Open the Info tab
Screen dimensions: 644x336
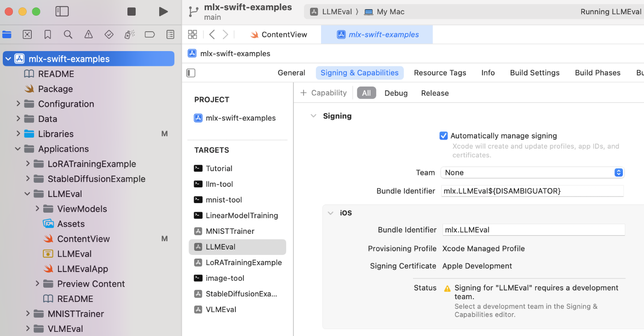(x=488, y=73)
